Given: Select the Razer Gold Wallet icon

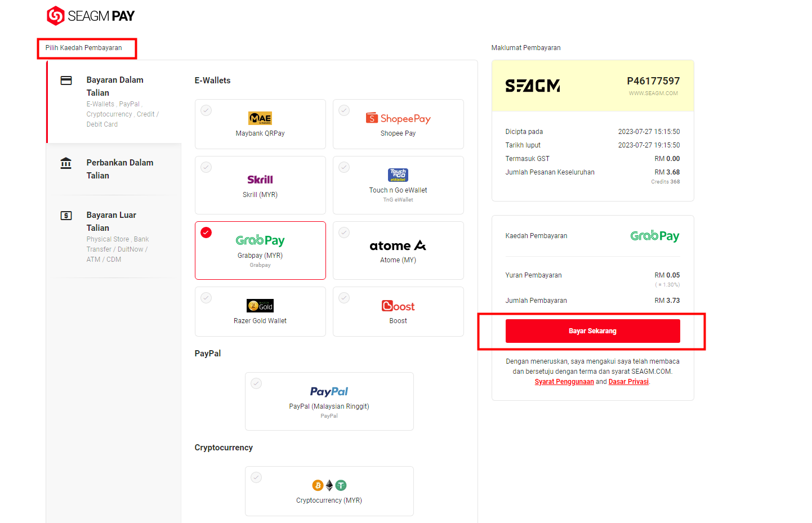Looking at the screenshot, I should [x=260, y=306].
